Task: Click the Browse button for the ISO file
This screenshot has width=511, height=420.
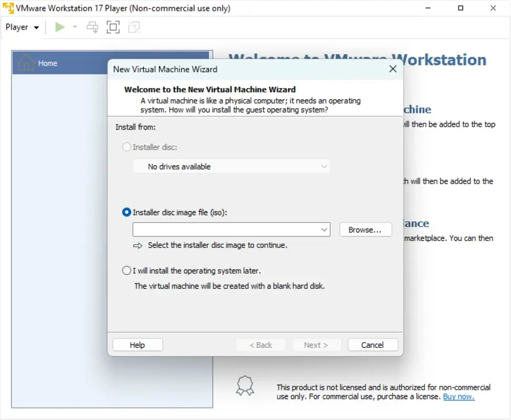Action: tap(366, 229)
